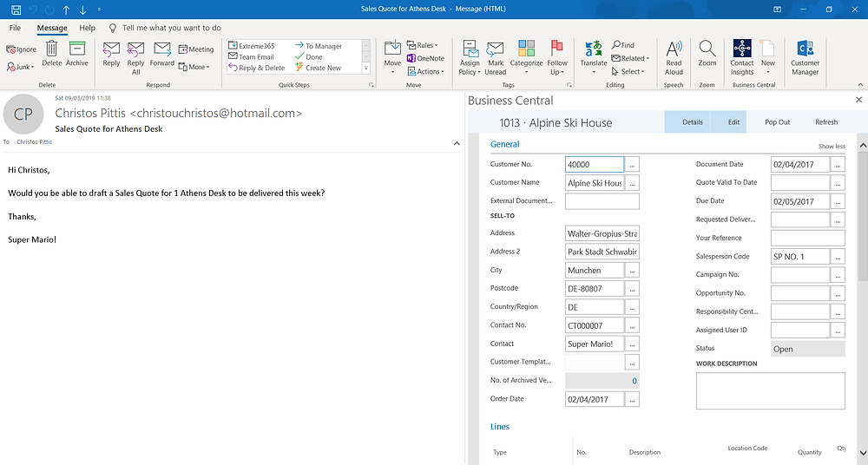Open Rules dropdown menu
The width and height of the screenshot is (868, 465).
423,45
